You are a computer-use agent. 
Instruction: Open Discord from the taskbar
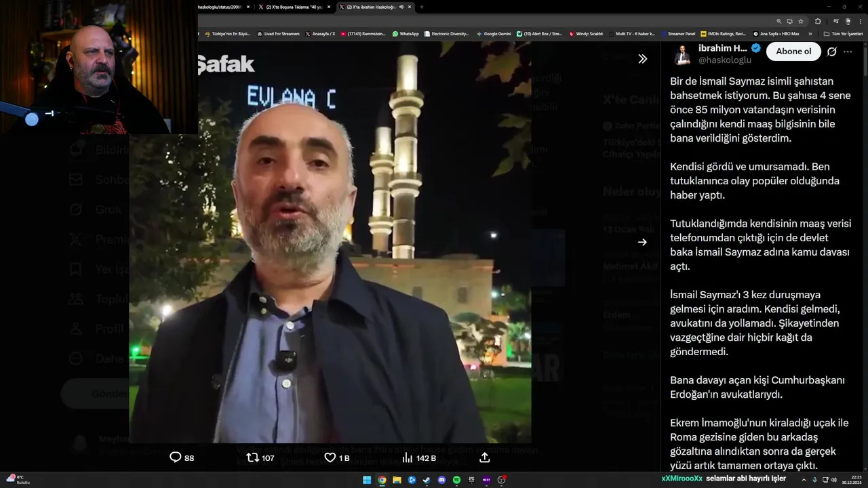441,480
